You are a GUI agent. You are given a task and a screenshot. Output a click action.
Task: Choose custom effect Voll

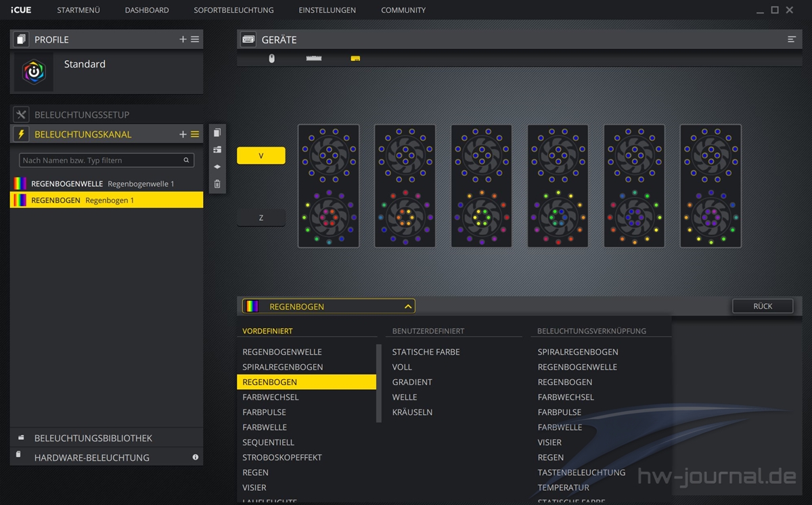pyautogui.click(x=402, y=367)
